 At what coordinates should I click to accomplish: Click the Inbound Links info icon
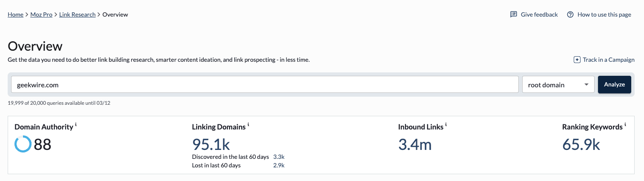446,125
